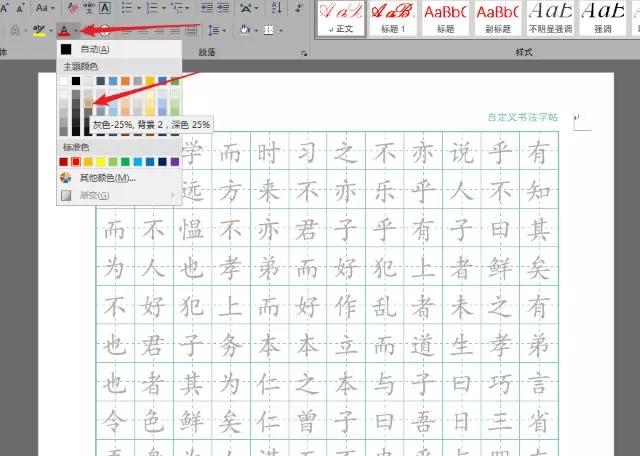The height and width of the screenshot is (456, 640).
Task: Decrease the paragraph indent
Action: (207, 7)
